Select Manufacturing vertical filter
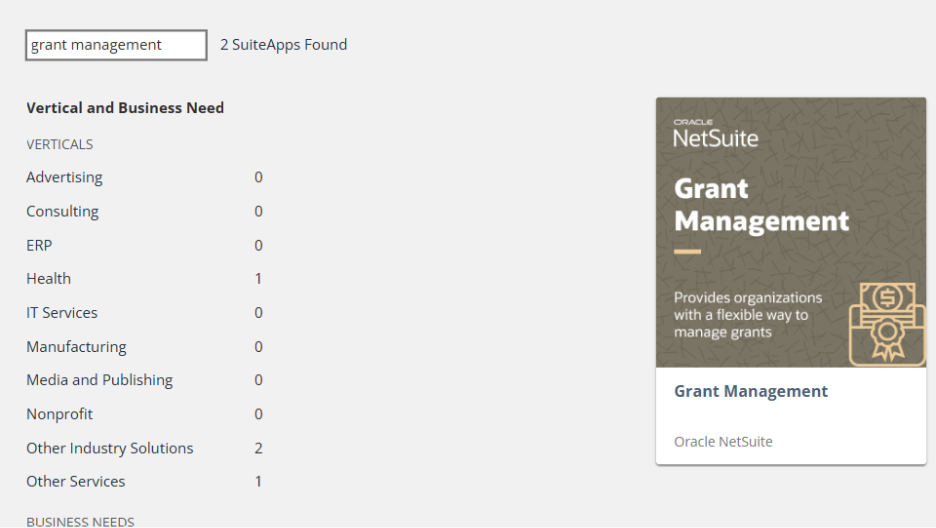The height and width of the screenshot is (528, 936). coord(76,347)
